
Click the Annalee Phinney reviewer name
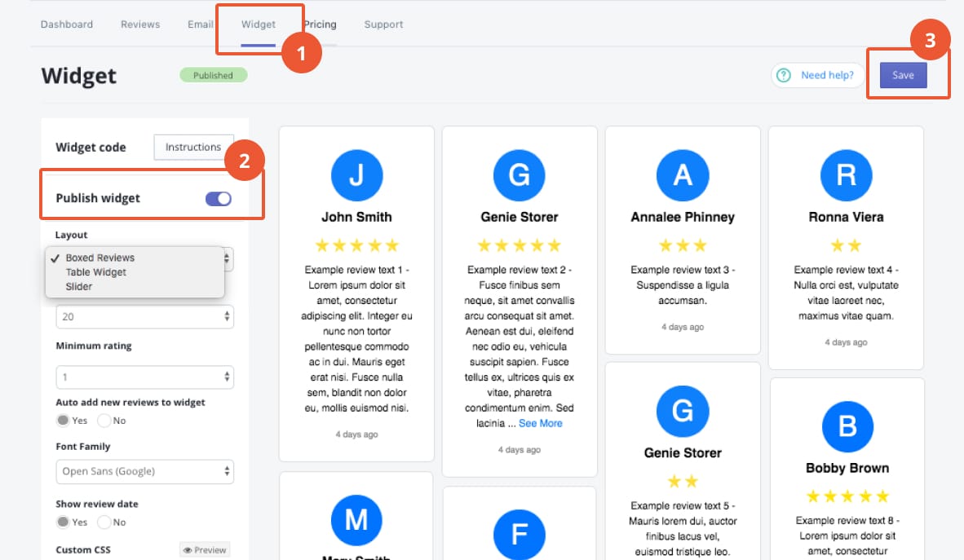tap(683, 217)
